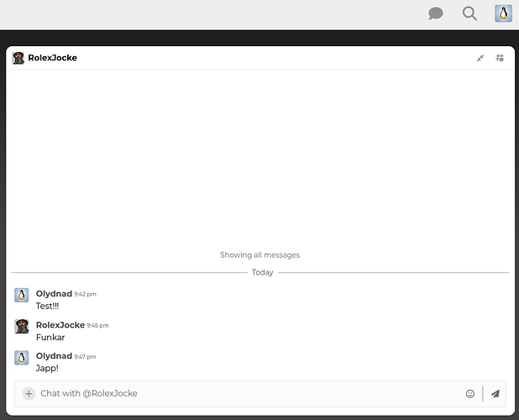Screen dimensions: 519x420
Task: Open the emoji picker smiley icon
Action: click(x=470, y=393)
